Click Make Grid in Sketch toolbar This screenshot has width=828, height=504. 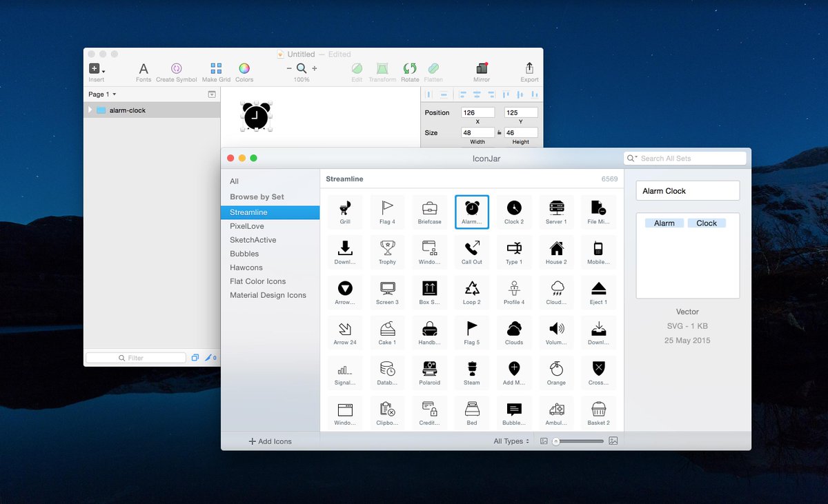(216, 72)
